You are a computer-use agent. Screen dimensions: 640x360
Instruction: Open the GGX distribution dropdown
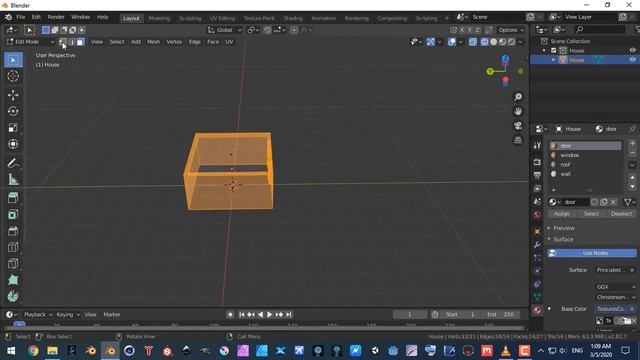tap(616, 287)
